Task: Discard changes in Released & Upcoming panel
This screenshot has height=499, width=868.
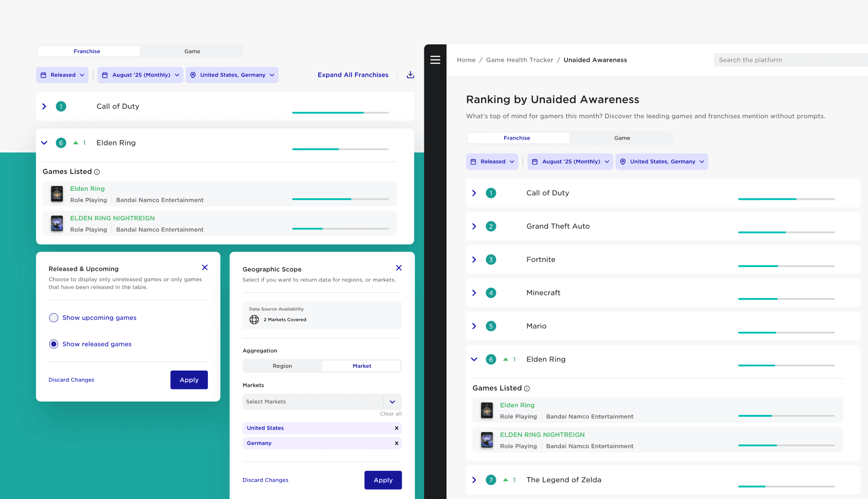Action: (72, 380)
